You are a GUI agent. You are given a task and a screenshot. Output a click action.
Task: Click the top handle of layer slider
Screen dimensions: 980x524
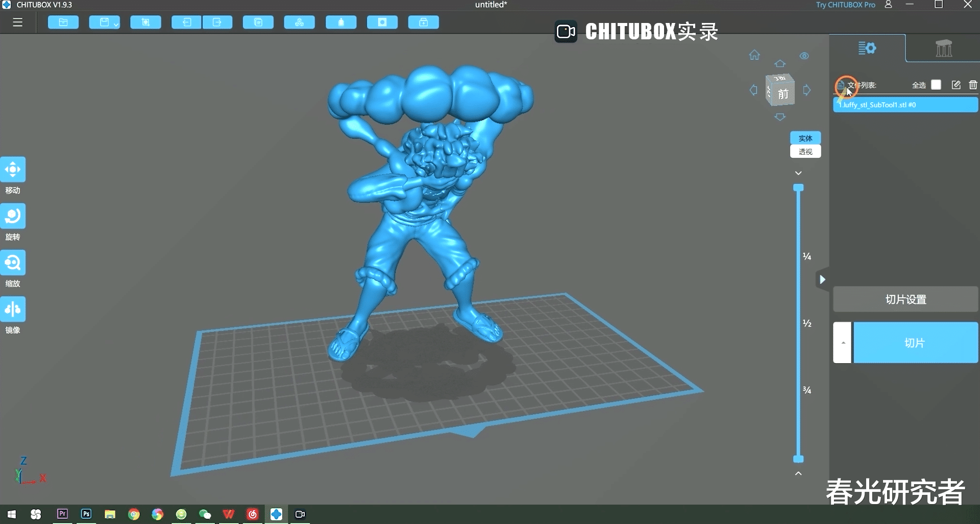pyautogui.click(x=798, y=188)
